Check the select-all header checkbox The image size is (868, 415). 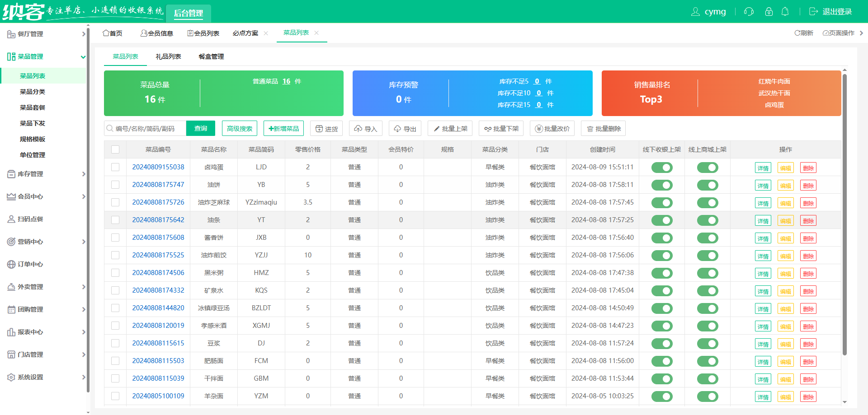(x=115, y=149)
